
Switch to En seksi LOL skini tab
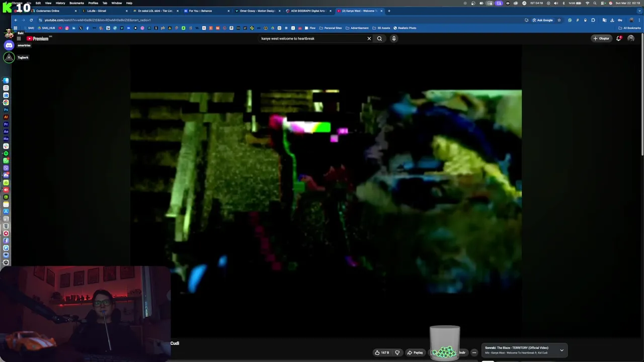[x=155, y=11]
